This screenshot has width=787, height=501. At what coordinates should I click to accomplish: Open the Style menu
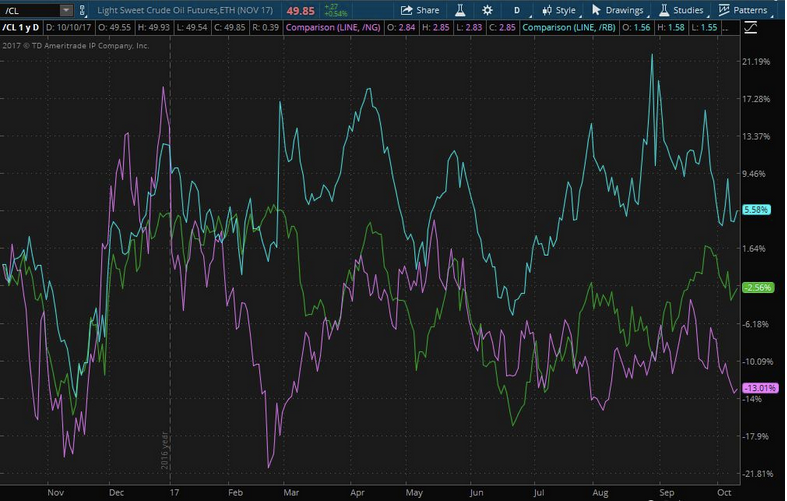(559, 10)
